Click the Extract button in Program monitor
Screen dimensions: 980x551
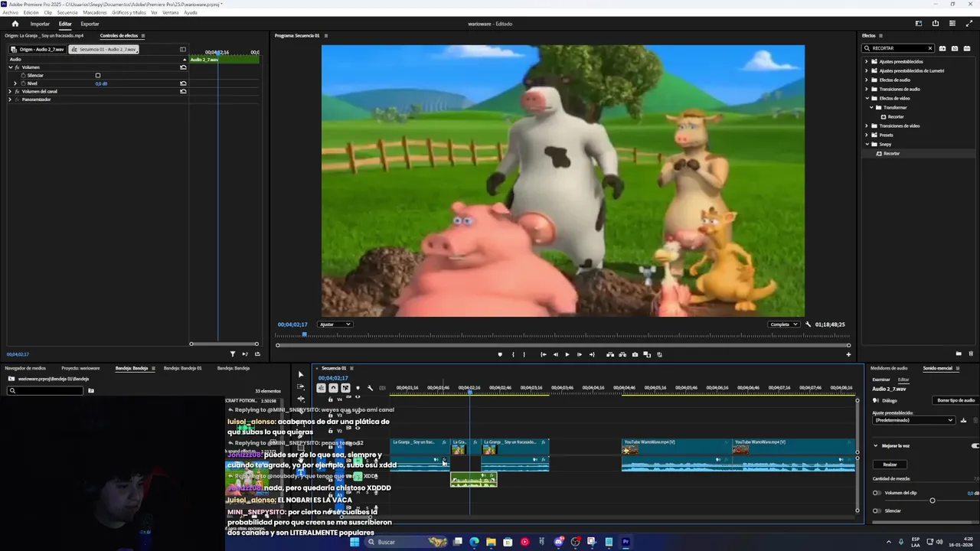pos(622,354)
